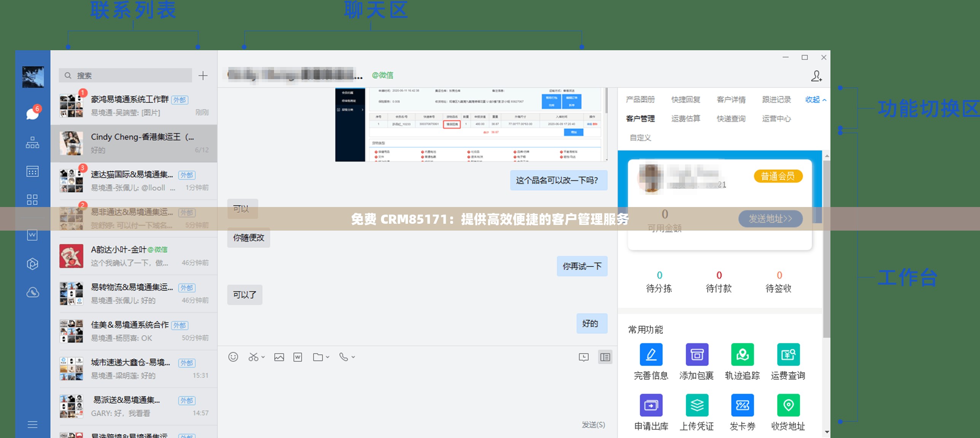Click the 待签收 count
Image resolution: width=980 pixels, height=438 pixels.
point(779,276)
